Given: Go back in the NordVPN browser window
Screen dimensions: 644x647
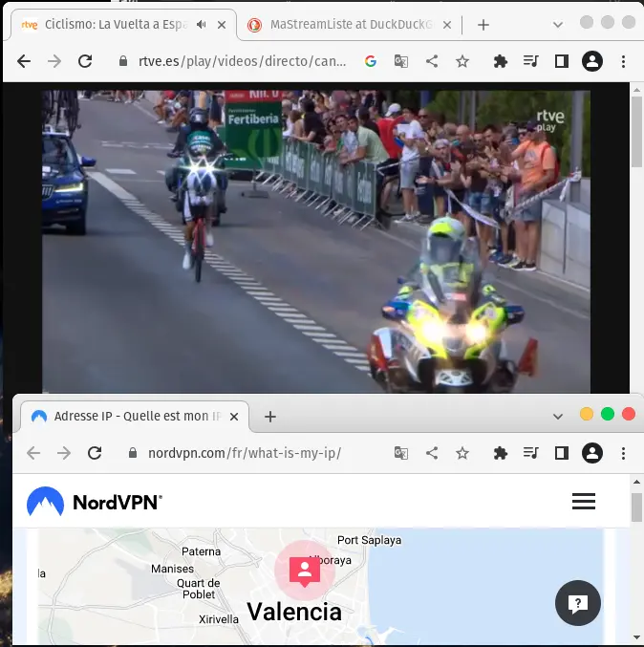Looking at the screenshot, I should 33,453.
